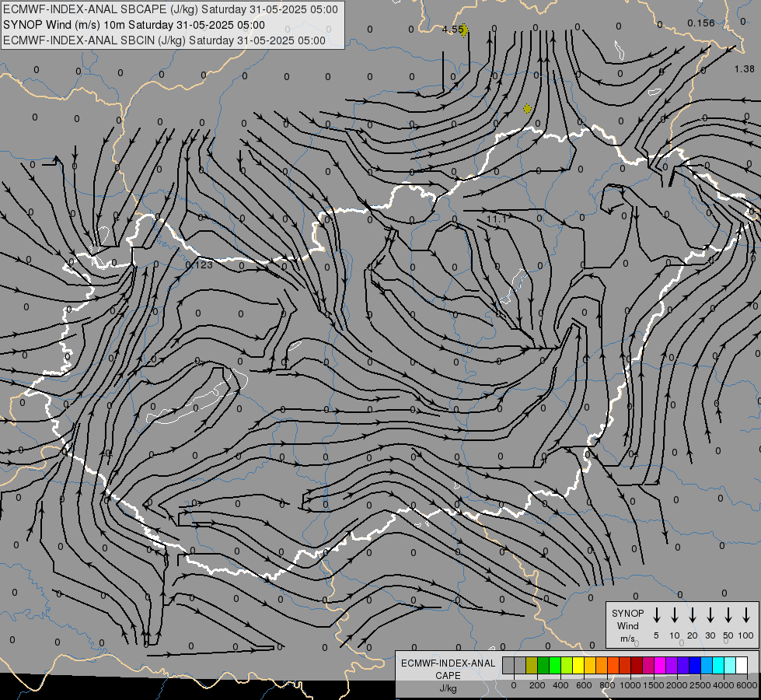
Task: Click the wind arrow above the 20 label
Action: 692,615
